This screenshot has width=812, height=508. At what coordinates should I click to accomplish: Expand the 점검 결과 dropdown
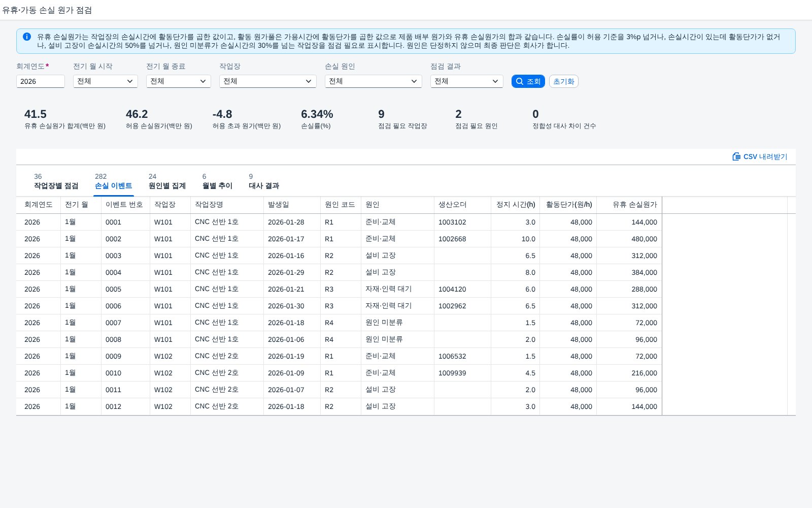(467, 81)
